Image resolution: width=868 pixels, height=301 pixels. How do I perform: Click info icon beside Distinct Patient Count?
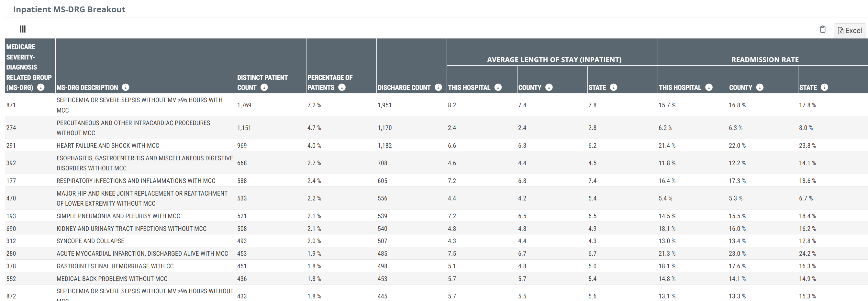click(x=264, y=88)
